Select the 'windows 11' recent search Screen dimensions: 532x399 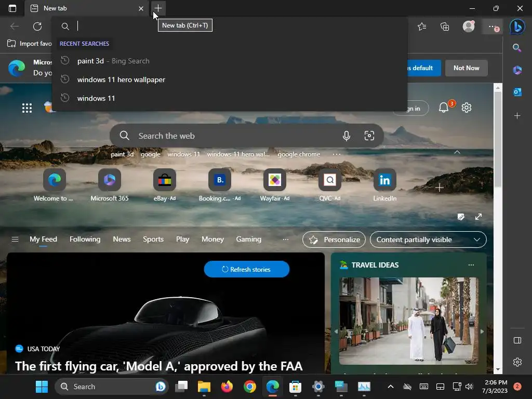pyautogui.click(x=230, y=98)
